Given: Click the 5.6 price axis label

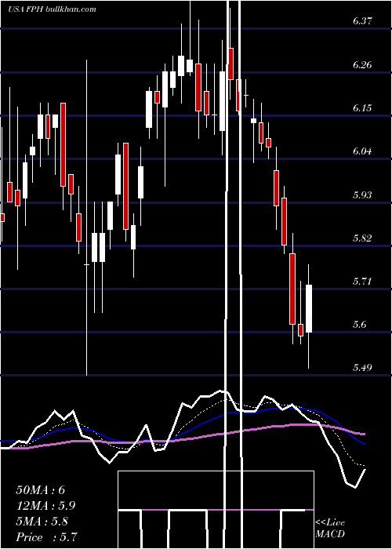Looking at the screenshot, I should click(x=360, y=324).
